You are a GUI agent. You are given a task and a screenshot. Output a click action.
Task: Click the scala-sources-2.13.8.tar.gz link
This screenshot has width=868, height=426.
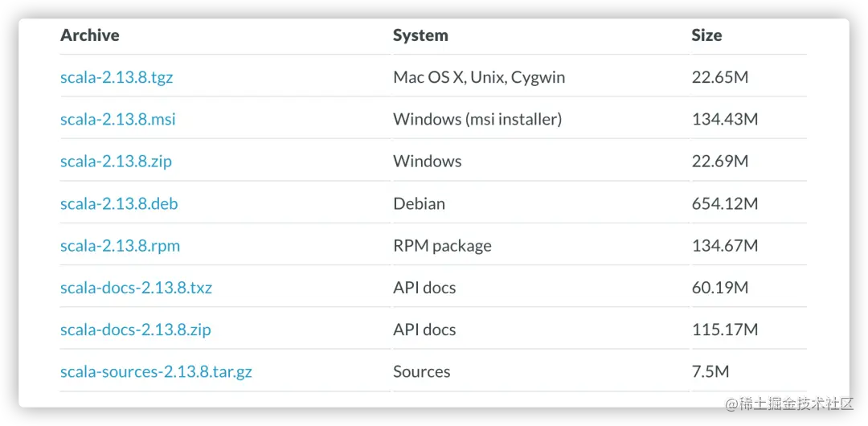coord(156,372)
